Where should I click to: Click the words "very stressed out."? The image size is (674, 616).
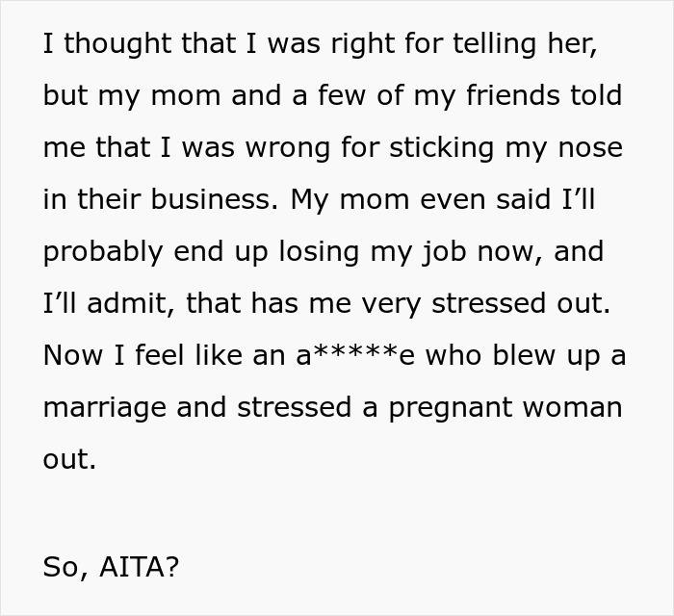486,304
